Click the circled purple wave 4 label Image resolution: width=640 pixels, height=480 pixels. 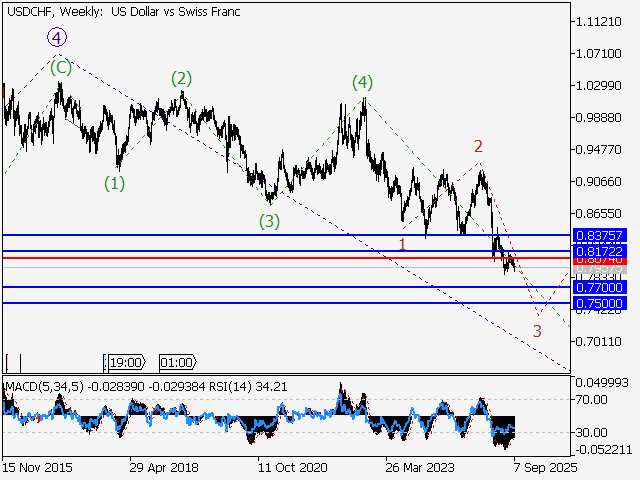click(x=57, y=38)
